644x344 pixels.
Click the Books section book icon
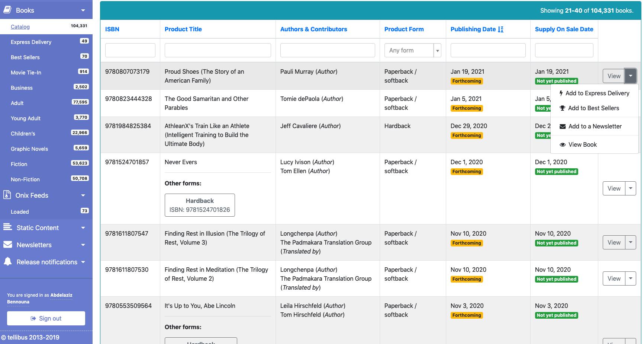pos(7,10)
